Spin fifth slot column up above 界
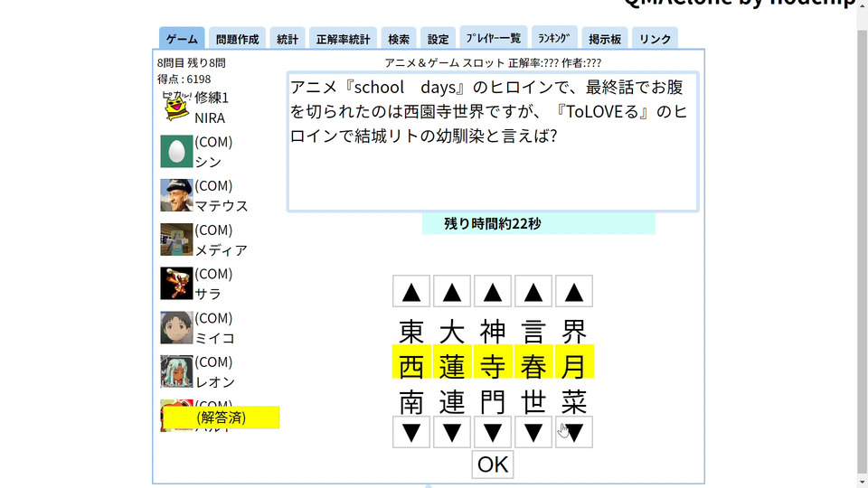The image size is (868, 488). pyautogui.click(x=574, y=291)
